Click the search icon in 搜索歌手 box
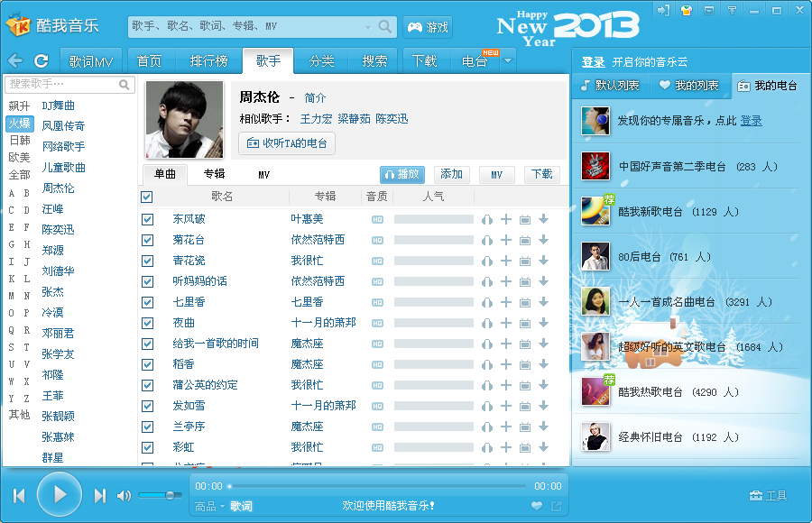Screen dimensions: 812x523 point(124,85)
